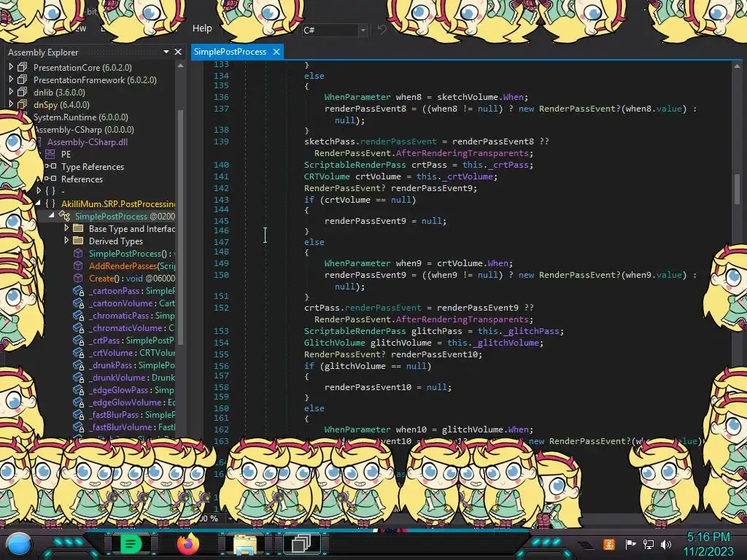Click the dnlib assembly icon
Viewport: 747px width, 560px height.
click(x=23, y=92)
